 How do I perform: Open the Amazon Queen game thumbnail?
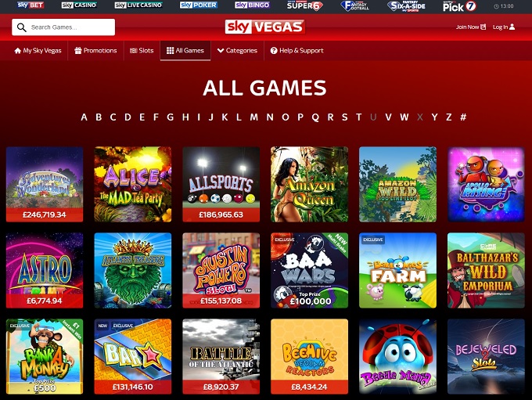click(310, 185)
